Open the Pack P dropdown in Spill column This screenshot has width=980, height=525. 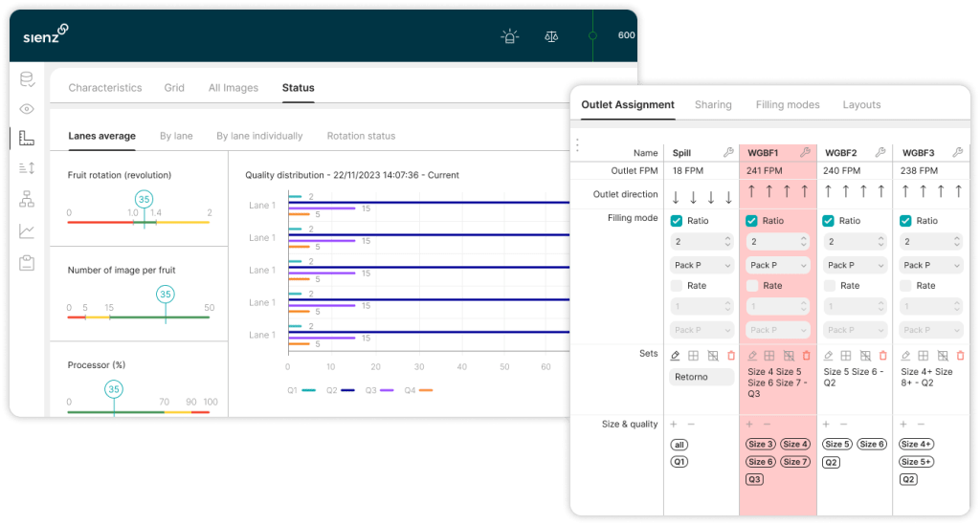tap(702, 265)
